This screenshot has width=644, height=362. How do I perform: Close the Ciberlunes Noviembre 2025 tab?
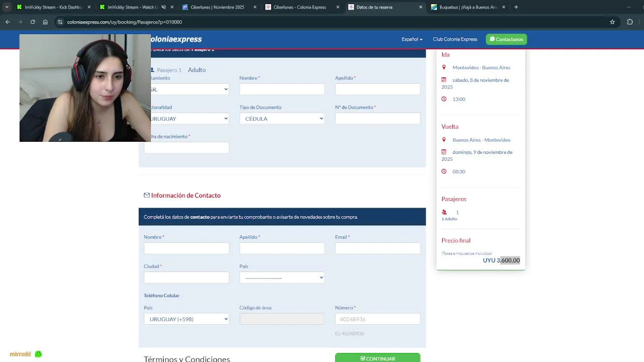(255, 7)
